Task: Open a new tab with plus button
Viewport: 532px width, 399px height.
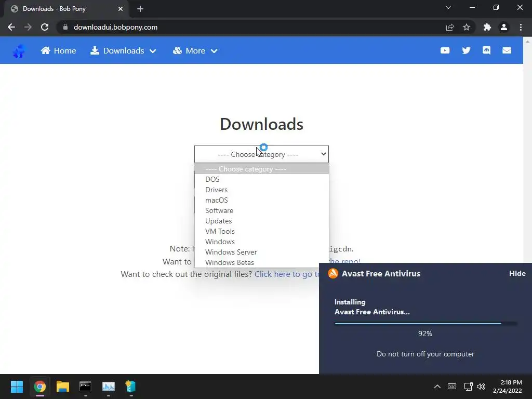Action: click(x=140, y=9)
